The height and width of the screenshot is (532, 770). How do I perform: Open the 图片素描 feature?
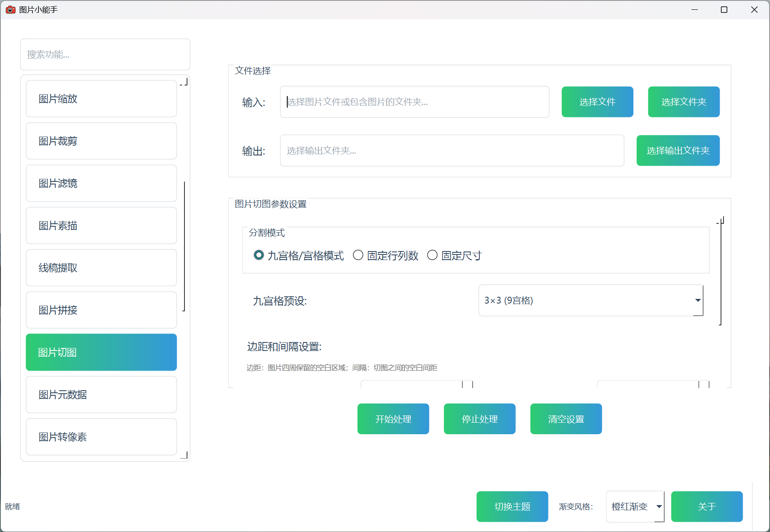click(x=101, y=225)
